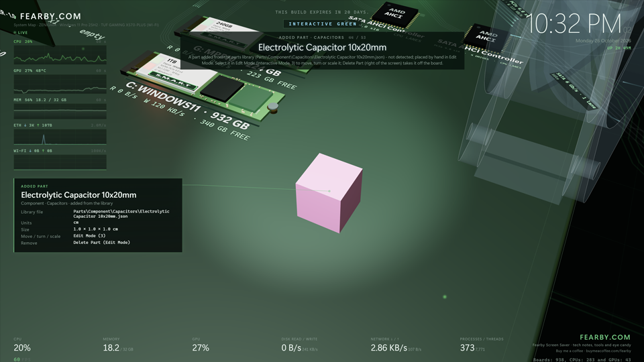Click the Library file path for the capacitor
Screen dimensions: 644x362
tap(121, 213)
